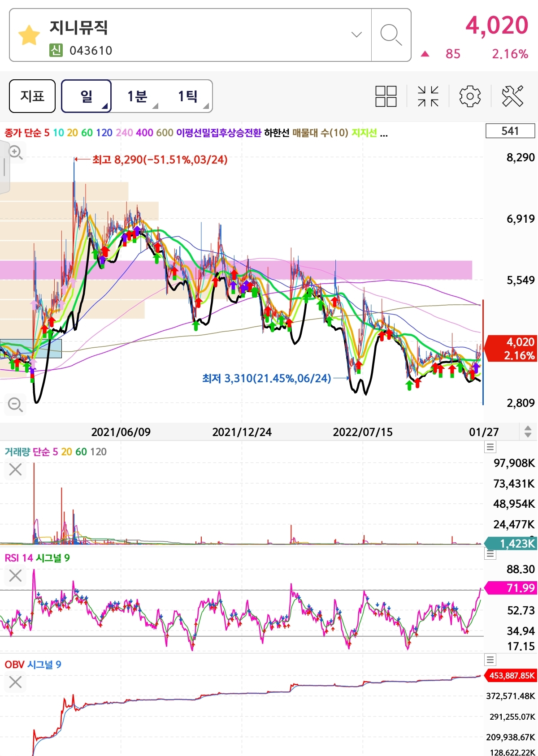Open the stock search magnifier
The height and width of the screenshot is (756, 538).
[x=391, y=35]
